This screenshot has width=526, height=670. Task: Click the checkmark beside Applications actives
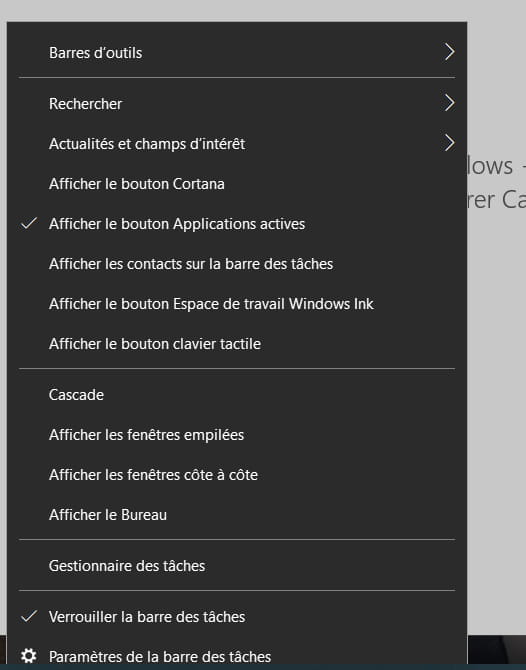click(29, 223)
